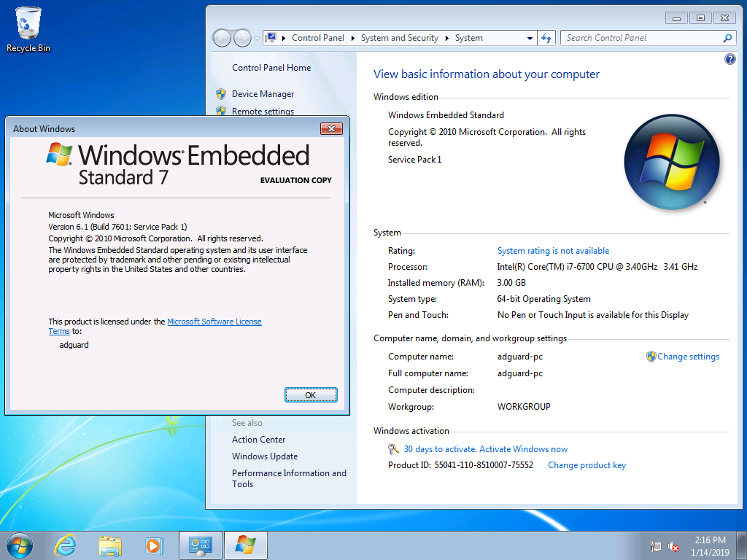Click the 'Version 6.1 (Build 7601' text
Image resolution: width=747 pixels, height=560 pixels.
[x=117, y=227]
